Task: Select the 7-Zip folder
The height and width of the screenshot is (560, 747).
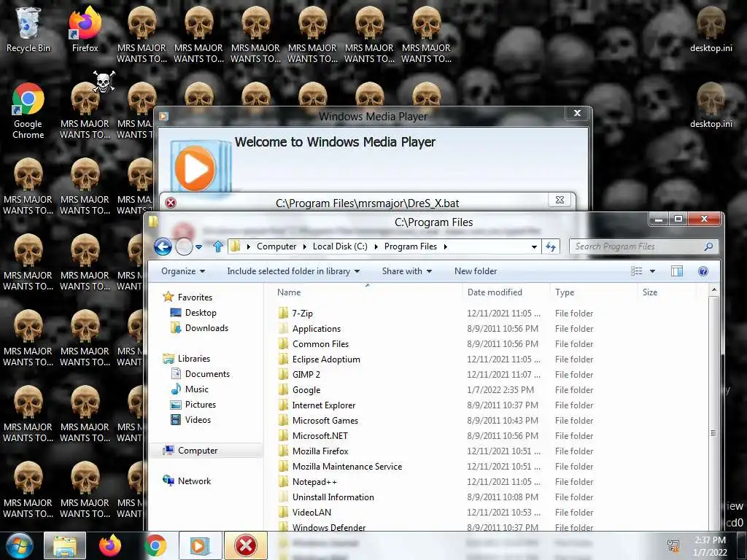Action: [x=295, y=314]
